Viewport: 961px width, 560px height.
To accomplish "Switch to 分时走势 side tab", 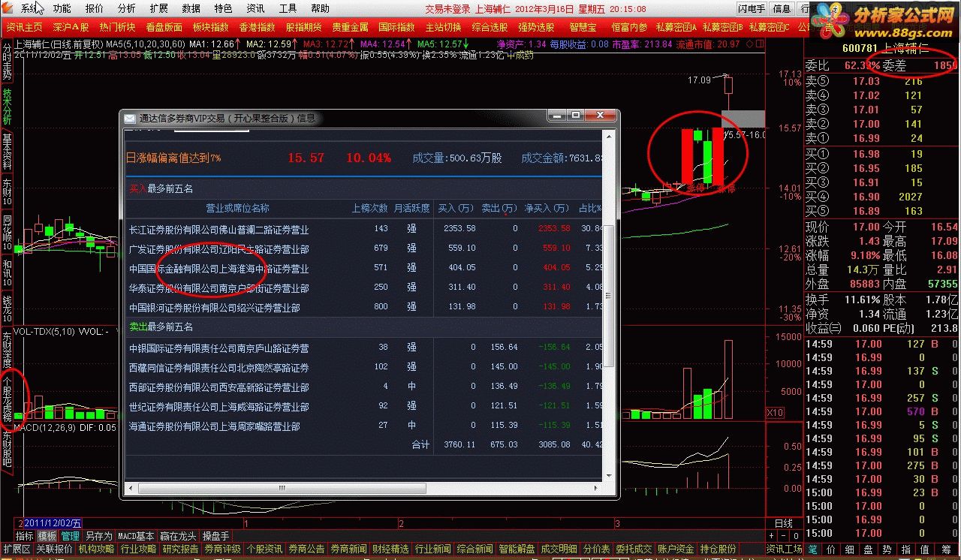I will [x=7, y=62].
